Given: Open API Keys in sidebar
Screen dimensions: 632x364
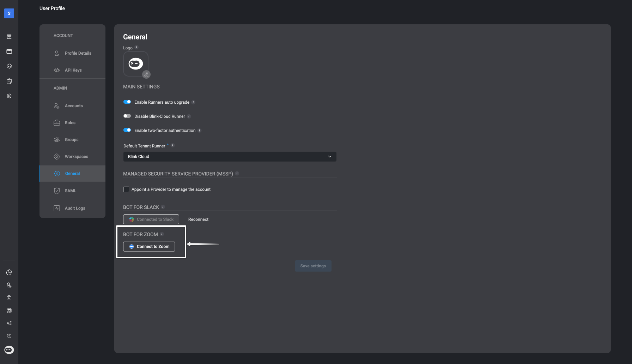Looking at the screenshot, I should [x=72, y=70].
